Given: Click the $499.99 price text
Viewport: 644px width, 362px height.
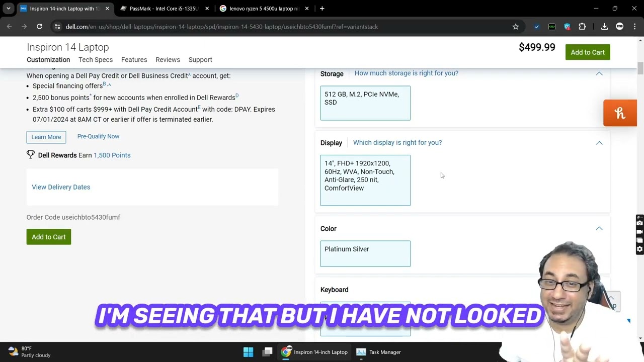Looking at the screenshot, I should 537,47.
